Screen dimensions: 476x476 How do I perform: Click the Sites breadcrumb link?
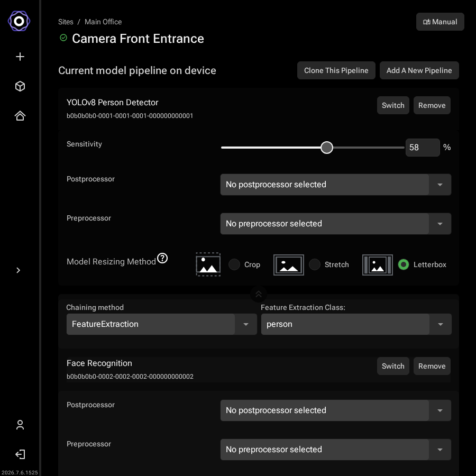coord(66,22)
